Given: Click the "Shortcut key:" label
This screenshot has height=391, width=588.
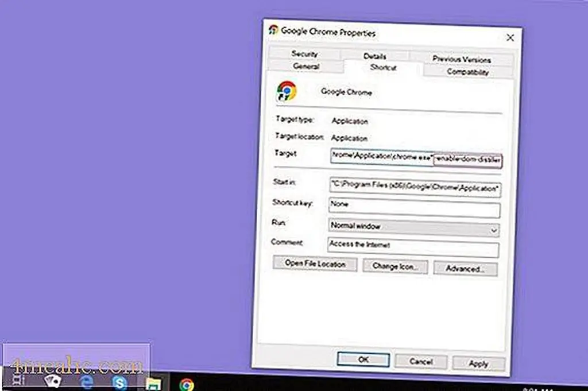Looking at the screenshot, I should tap(292, 203).
